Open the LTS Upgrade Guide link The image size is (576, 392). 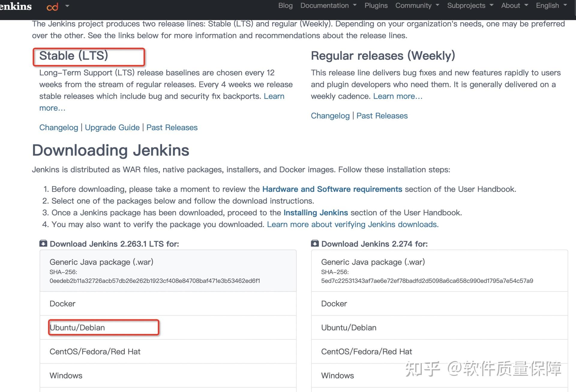(x=112, y=127)
